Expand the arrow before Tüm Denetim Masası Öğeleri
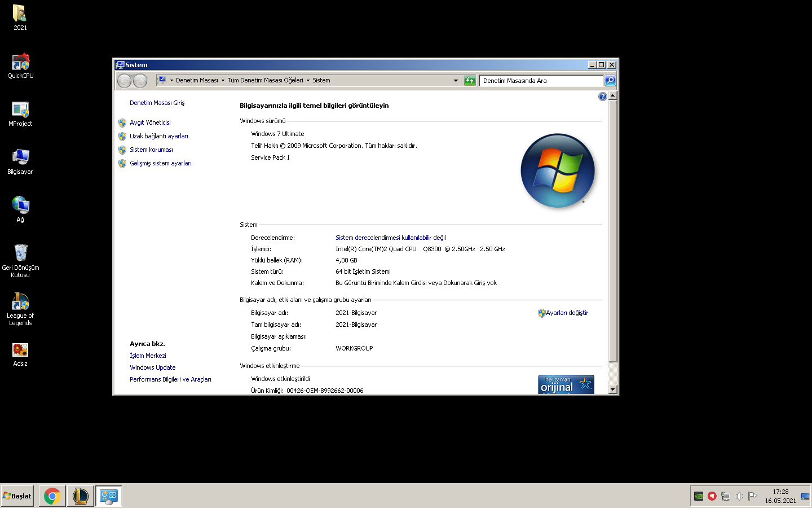The width and height of the screenshot is (812, 508). [x=223, y=81]
